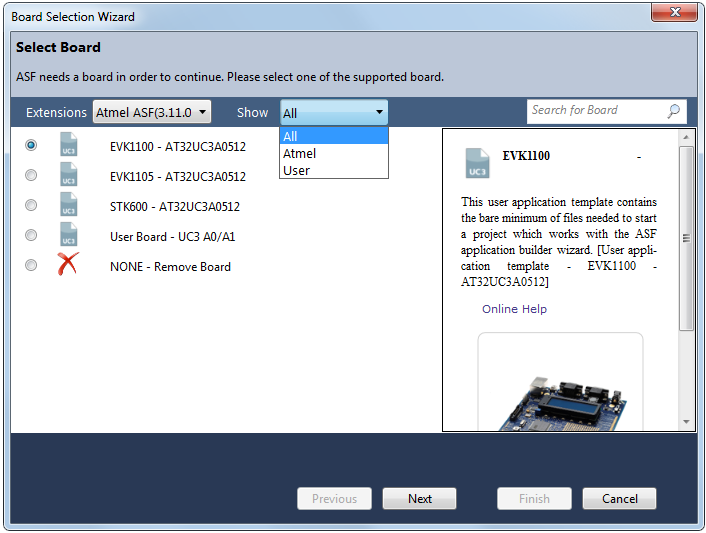Click the description panel scrollbar thumb
Screen dimensions: 706x533
[686, 238]
